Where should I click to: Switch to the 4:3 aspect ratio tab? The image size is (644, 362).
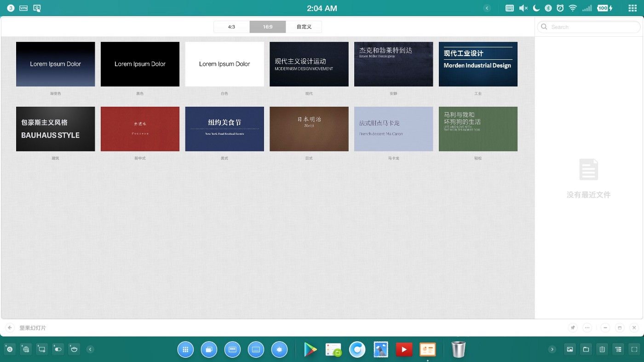(x=231, y=27)
